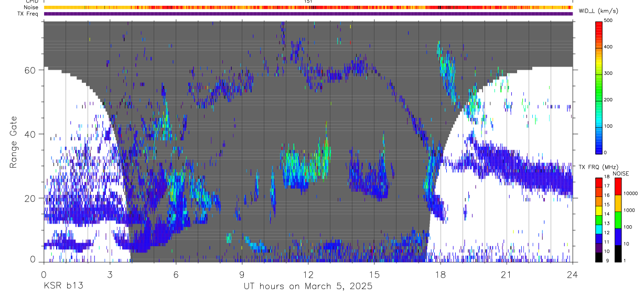Click the blue NOISE swatch between 10 and 100
The width and height of the screenshot is (644, 297).
point(618,236)
